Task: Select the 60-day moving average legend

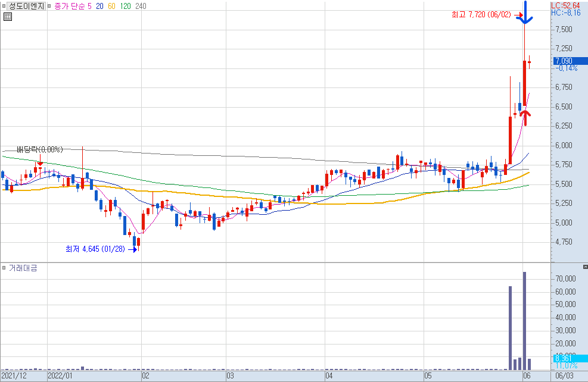Action: (111, 6)
